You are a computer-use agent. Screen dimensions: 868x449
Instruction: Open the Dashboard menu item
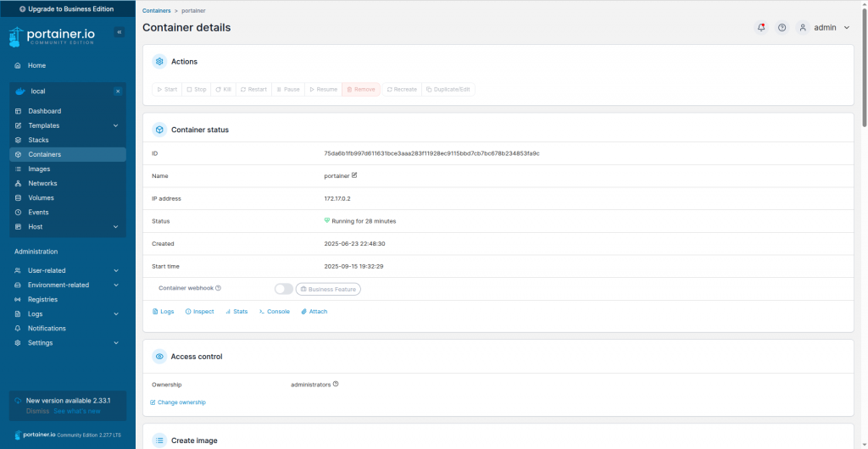(68, 111)
